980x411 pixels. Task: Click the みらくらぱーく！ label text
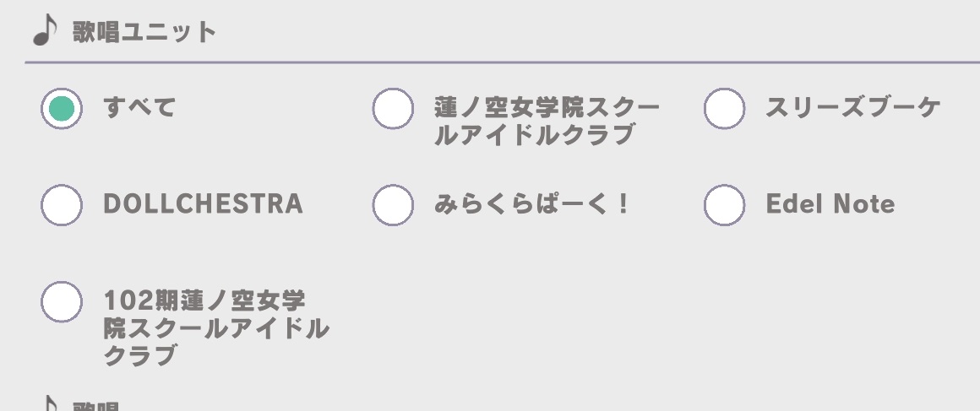coord(531,205)
